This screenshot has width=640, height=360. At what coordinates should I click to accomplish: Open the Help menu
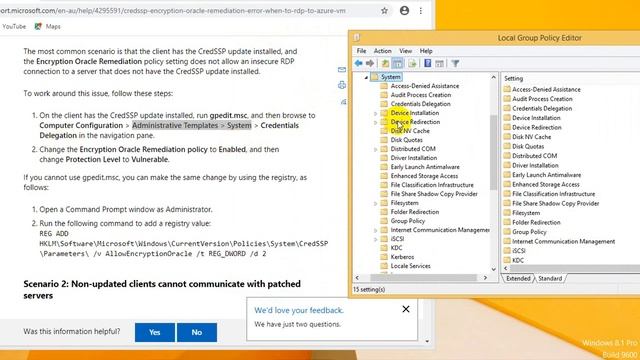(x=426, y=51)
